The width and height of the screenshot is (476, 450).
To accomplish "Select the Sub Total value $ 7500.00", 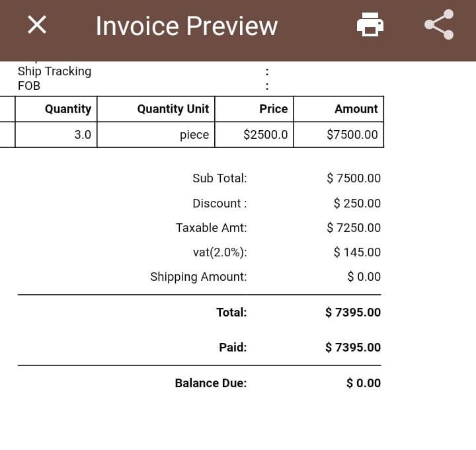I will [x=354, y=178].
